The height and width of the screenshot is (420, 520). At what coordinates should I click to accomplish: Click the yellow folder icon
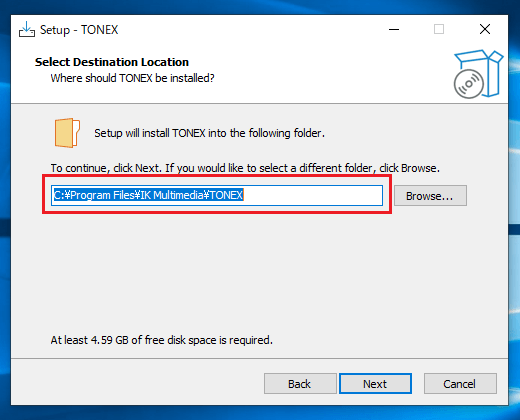tap(67, 133)
